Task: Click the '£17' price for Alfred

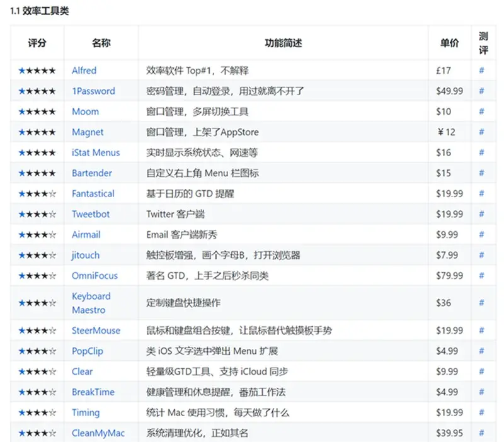Action: [444, 71]
